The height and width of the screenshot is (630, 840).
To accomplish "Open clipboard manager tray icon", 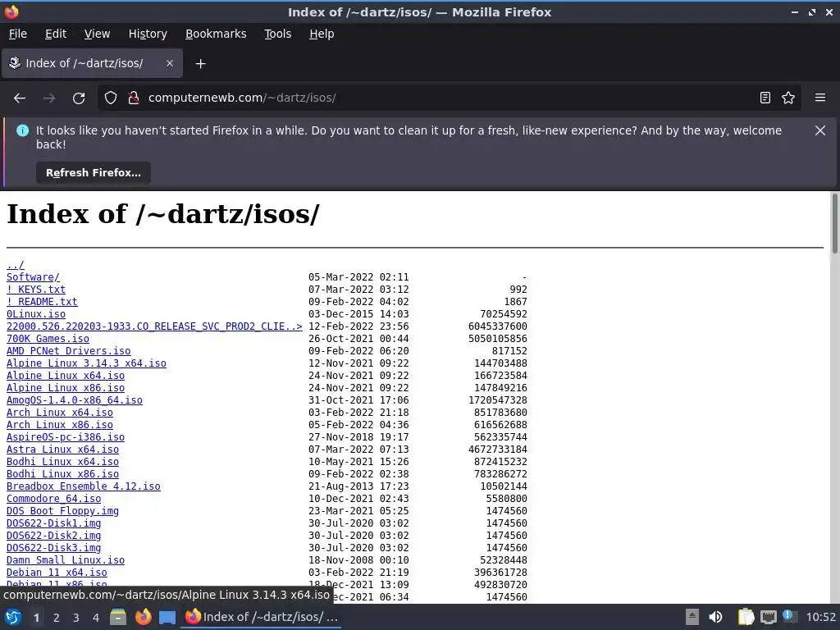I will point(745,617).
